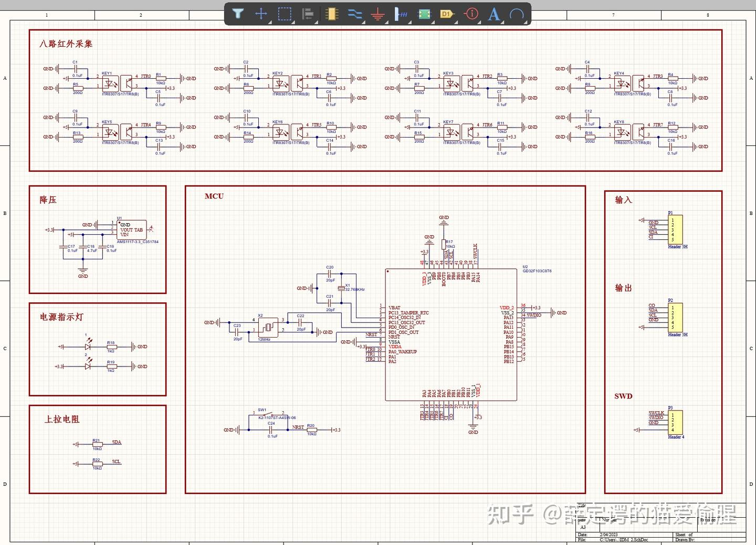Select the green sheet symbol tool
The image size is (756, 545).
tap(424, 14)
